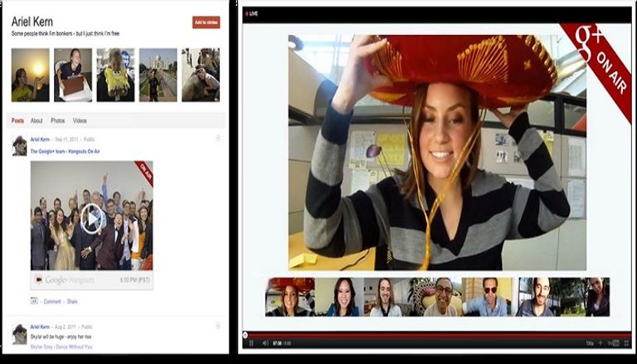Open the Videos tab

80,121
